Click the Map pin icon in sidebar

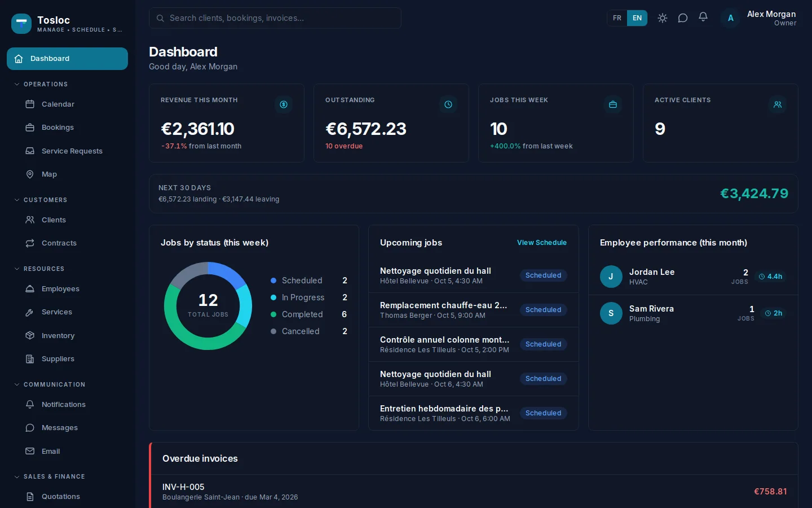30,174
